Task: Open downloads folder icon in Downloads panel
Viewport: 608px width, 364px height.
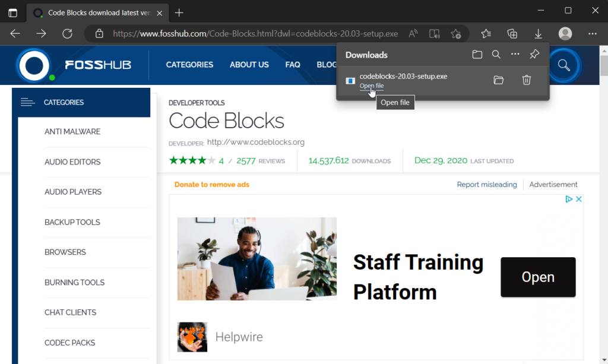Action: pos(477,55)
